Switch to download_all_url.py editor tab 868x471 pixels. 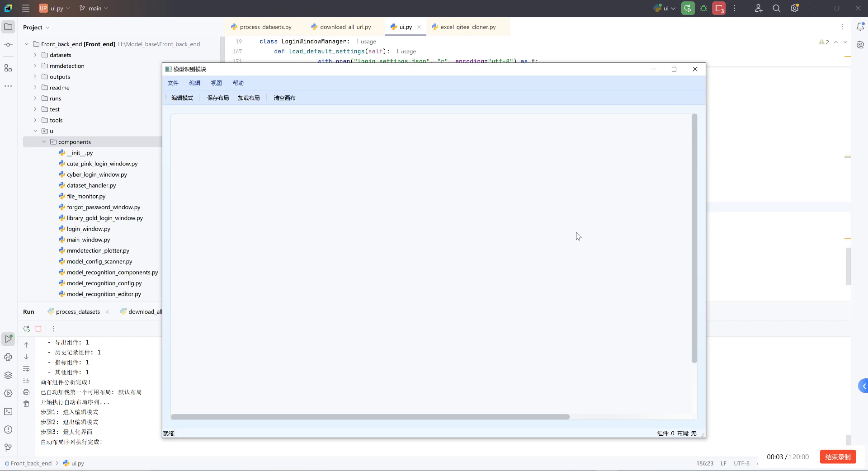345,27
